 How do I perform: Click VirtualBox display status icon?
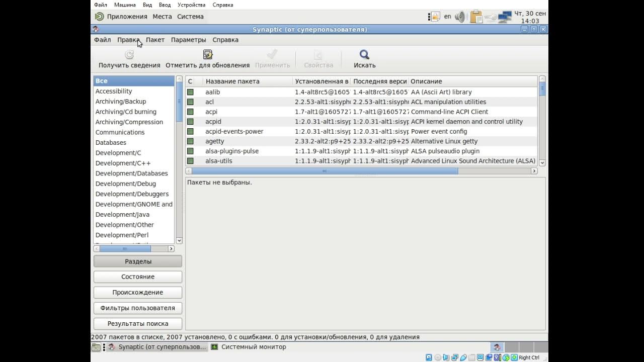(480, 357)
